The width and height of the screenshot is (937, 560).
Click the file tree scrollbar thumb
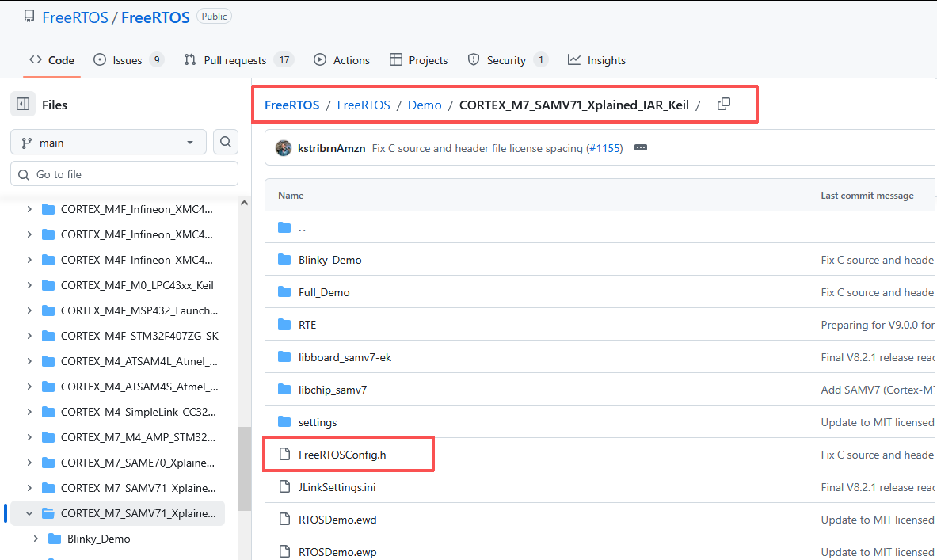tap(244, 469)
